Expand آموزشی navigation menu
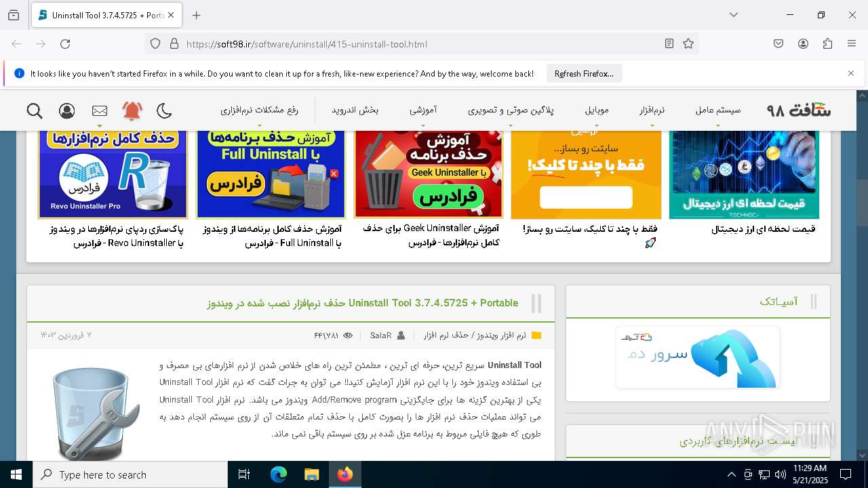Viewport: 868px width, 488px height. pyautogui.click(x=423, y=110)
